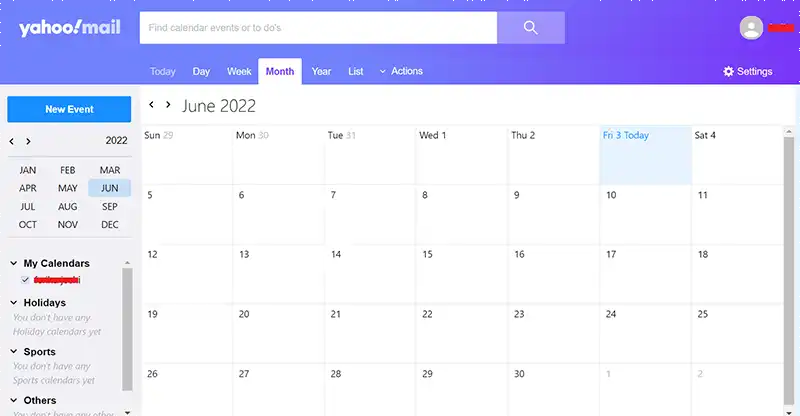This screenshot has height=416, width=800.
Task: Go to previous month arrow beside June 2022
Action: click(x=152, y=105)
